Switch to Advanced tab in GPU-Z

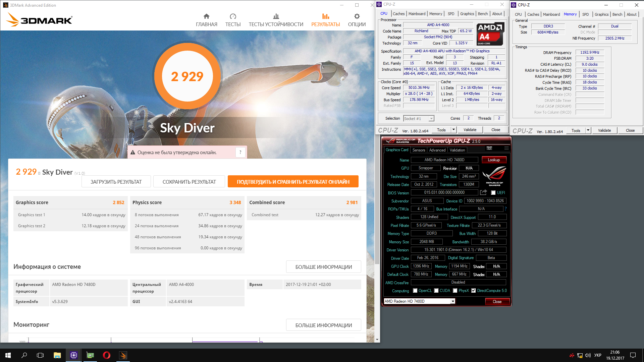tap(437, 150)
